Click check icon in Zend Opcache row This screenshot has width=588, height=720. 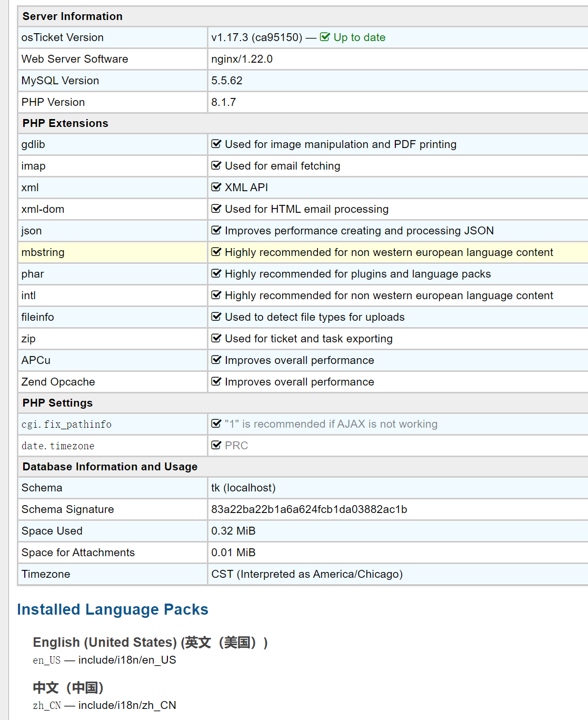point(216,381)
